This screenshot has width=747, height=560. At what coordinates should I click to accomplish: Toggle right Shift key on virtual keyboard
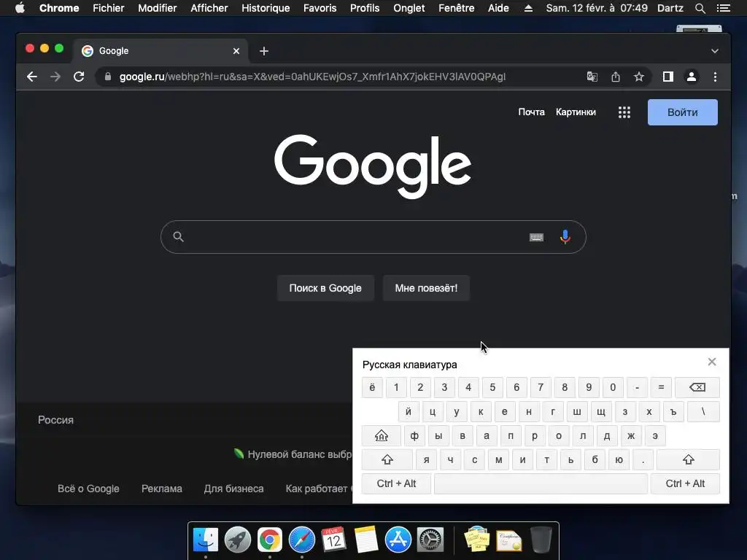[x=688, y=459]
